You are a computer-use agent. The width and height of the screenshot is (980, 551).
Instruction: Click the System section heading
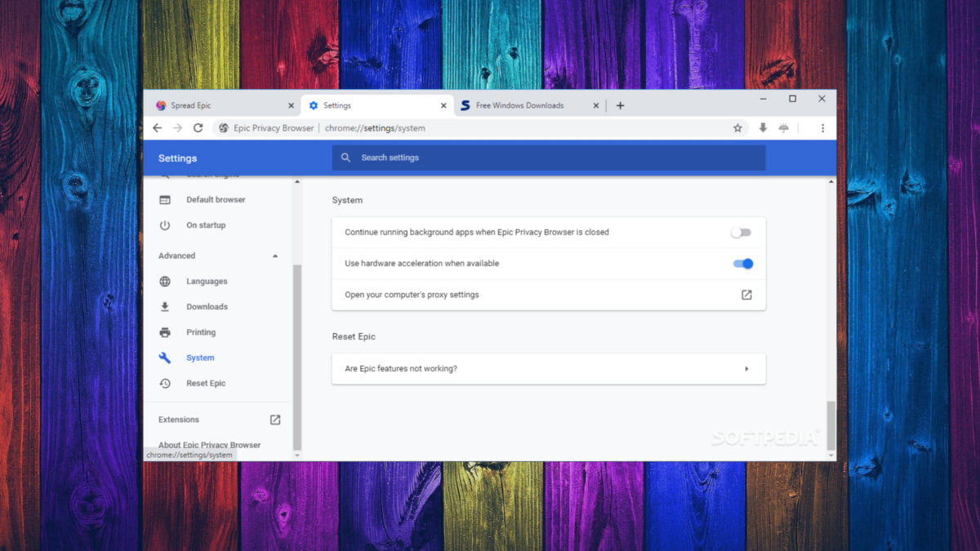coord(347,200)
